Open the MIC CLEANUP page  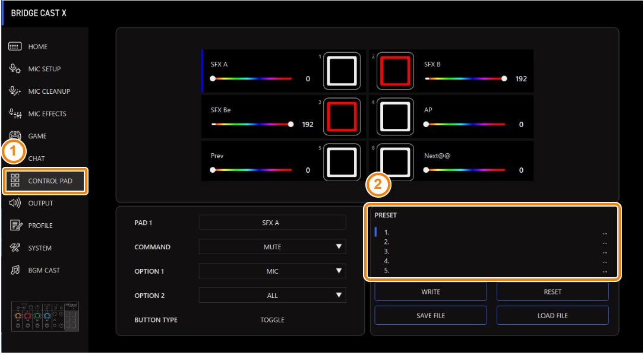pyautogui.click(x=49, y=91)
